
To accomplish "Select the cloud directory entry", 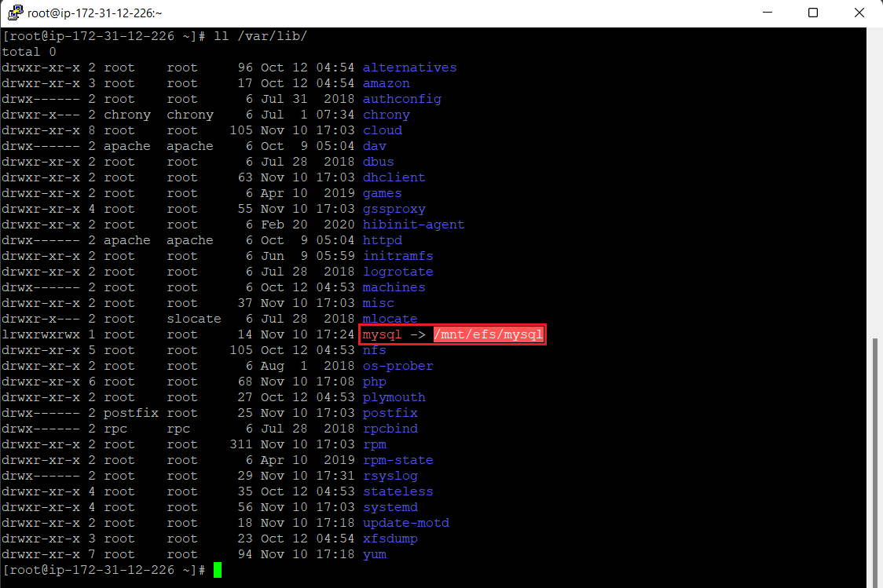I will [x=382, y=130].
